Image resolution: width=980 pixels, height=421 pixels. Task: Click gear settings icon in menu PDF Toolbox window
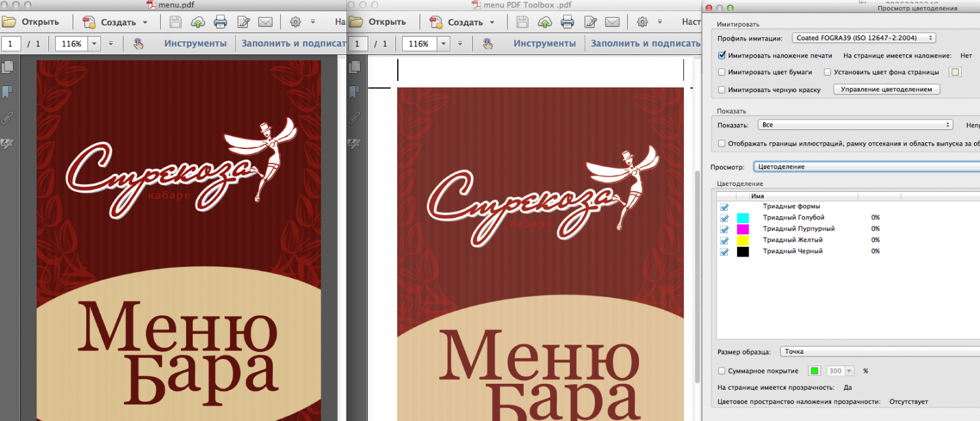(x=642, y=22)
